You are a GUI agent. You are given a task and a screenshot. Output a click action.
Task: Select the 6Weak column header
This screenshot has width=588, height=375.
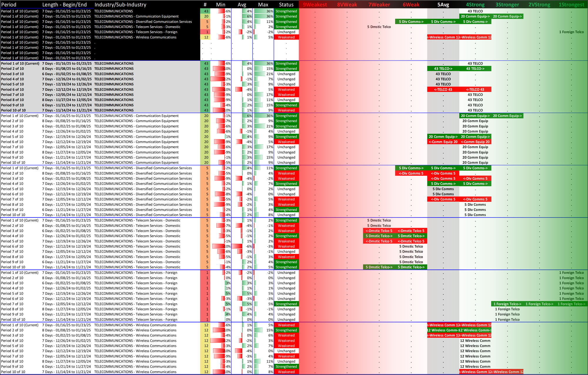click(411, 5)
